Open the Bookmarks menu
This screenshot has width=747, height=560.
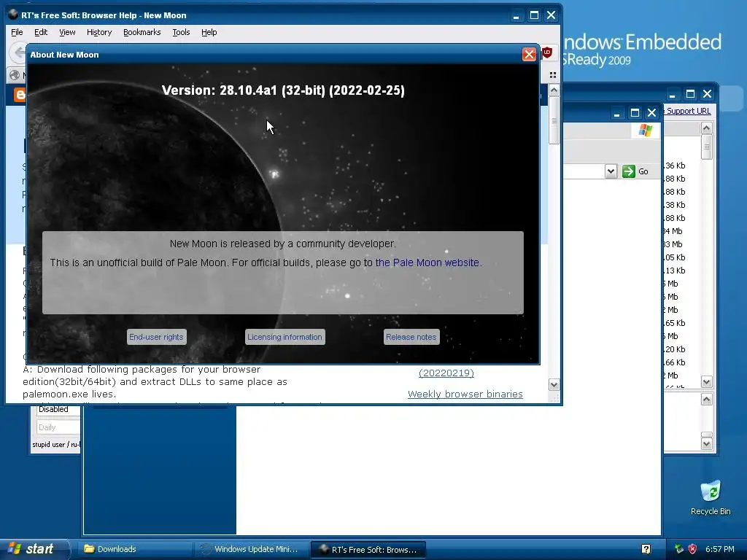pyautogui.click(x=142, y=32)
